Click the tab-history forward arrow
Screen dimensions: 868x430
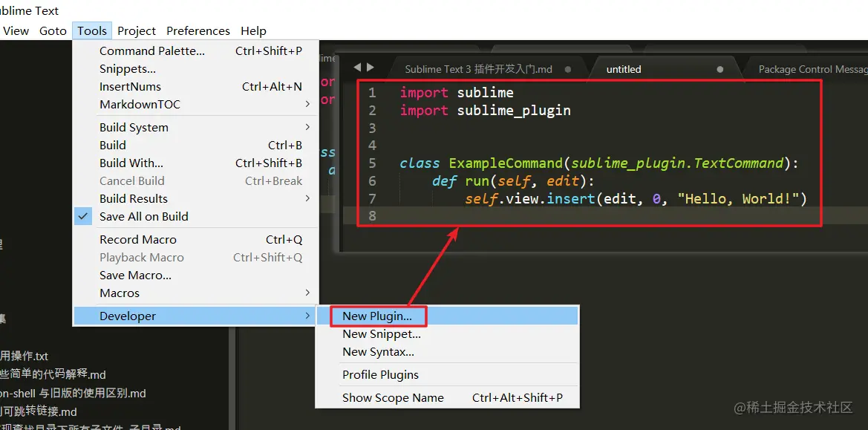coord(371,68)
